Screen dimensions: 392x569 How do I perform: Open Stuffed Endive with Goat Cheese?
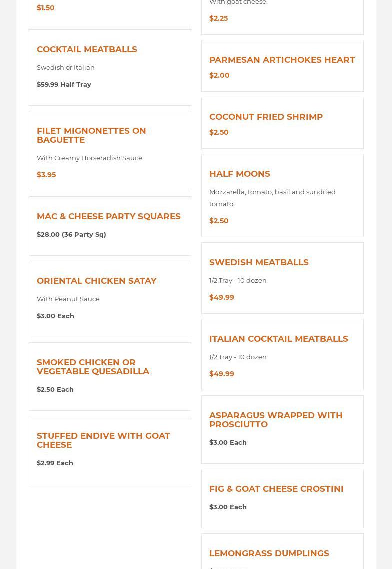103,440
